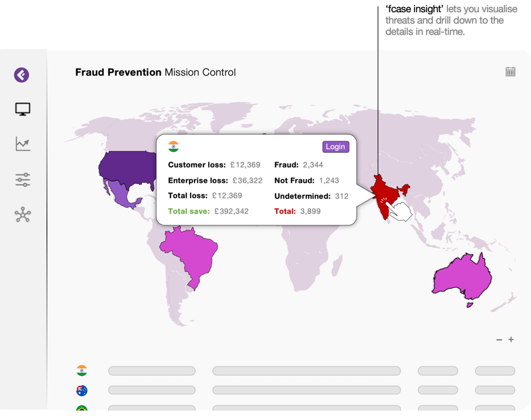Click the Login button in the popup

(x=335, y=147)
